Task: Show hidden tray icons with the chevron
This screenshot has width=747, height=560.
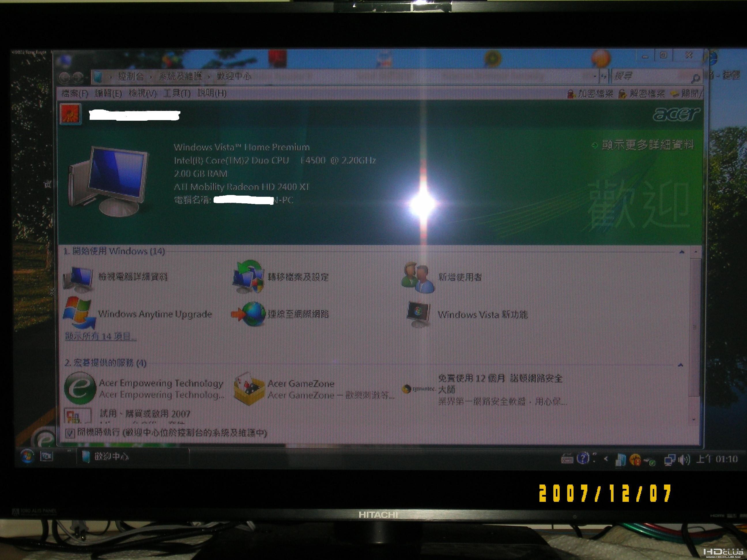Action: pyautogui.click(x=607, y=458)
